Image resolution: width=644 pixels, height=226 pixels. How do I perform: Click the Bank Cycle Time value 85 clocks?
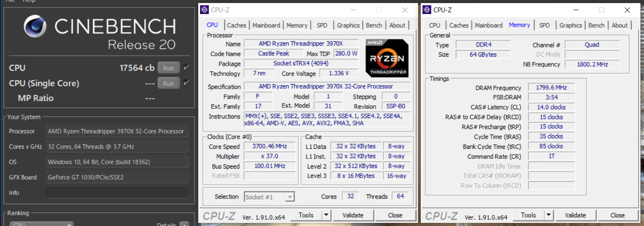[551, 146]
